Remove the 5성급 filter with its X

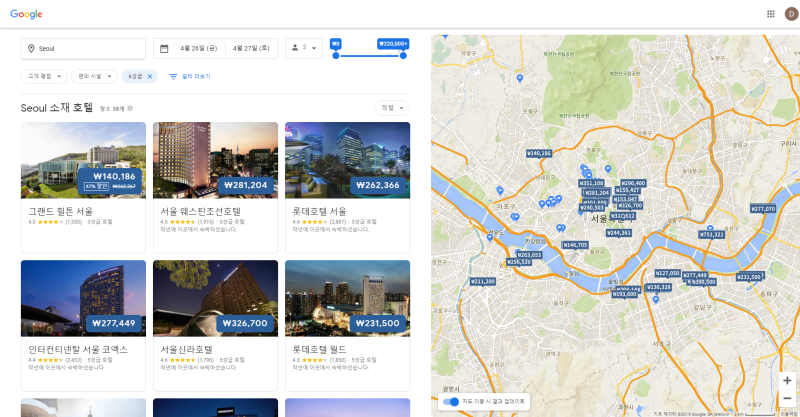150,77
